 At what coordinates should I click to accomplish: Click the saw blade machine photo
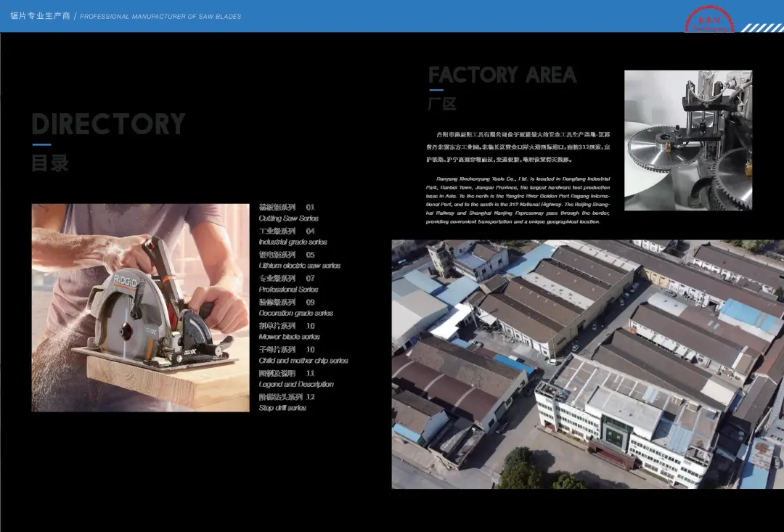pos(687,140)
